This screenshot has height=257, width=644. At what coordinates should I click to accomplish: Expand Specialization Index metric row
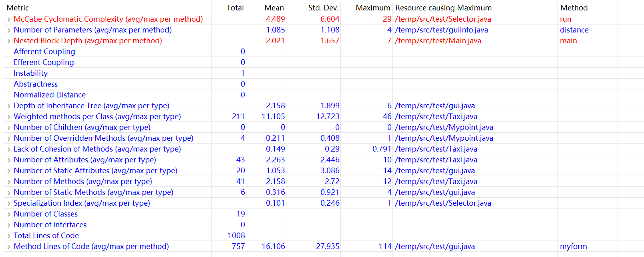pyautogui.click(x=9, y=203)
